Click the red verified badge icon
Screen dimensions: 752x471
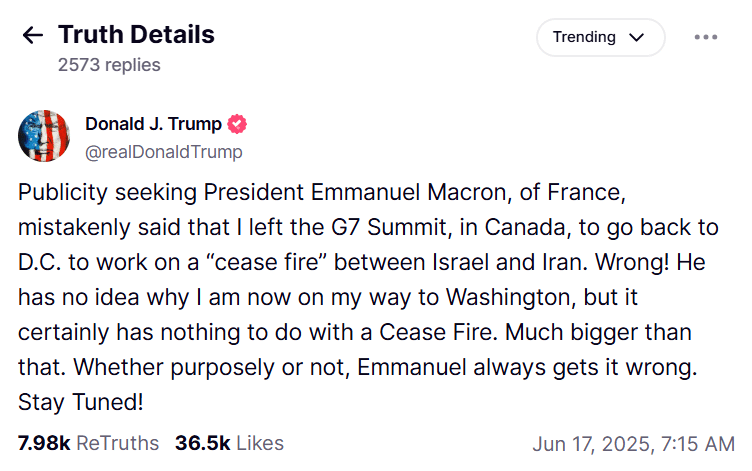(238, 125)
